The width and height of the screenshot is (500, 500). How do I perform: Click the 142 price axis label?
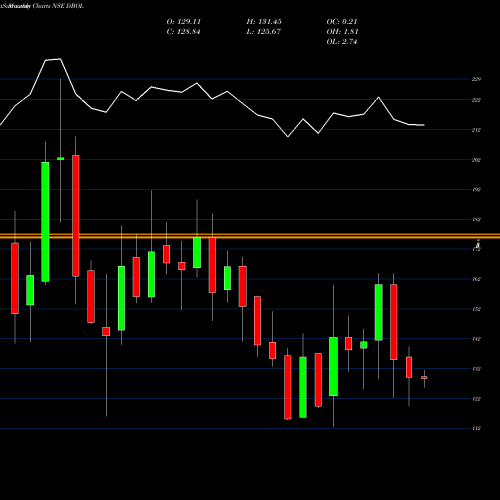(476, 339)
